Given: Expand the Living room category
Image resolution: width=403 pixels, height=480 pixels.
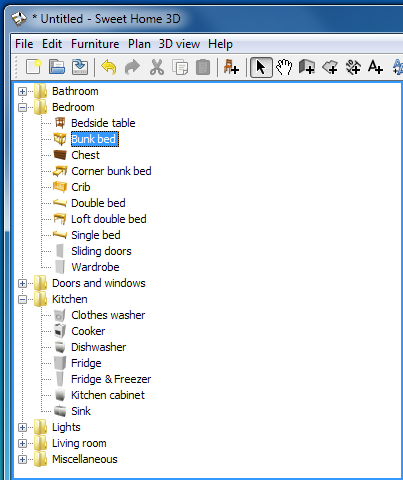Looking at the screenshot, I should click(x=22, y=443).
